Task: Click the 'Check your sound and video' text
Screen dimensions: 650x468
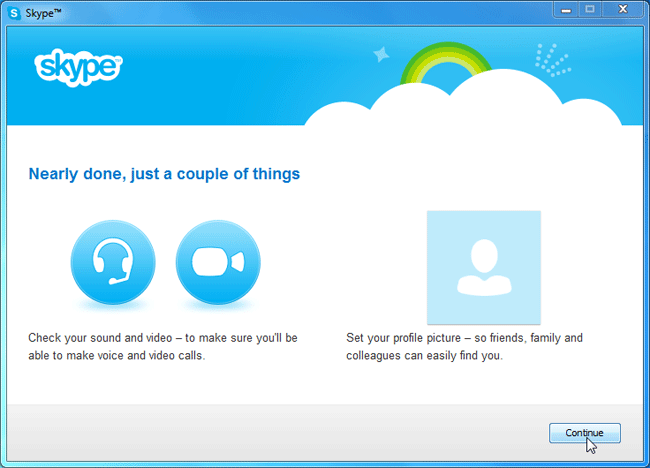Action: 100,338
